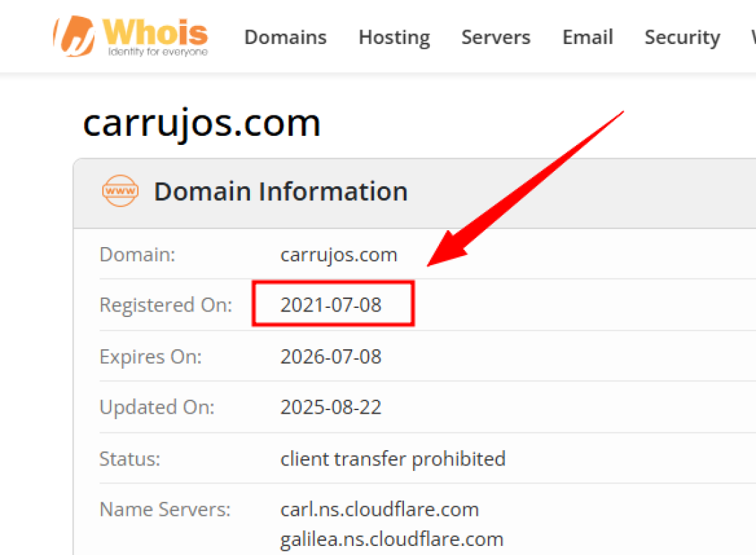Open the Security menu

coord(682,38)
